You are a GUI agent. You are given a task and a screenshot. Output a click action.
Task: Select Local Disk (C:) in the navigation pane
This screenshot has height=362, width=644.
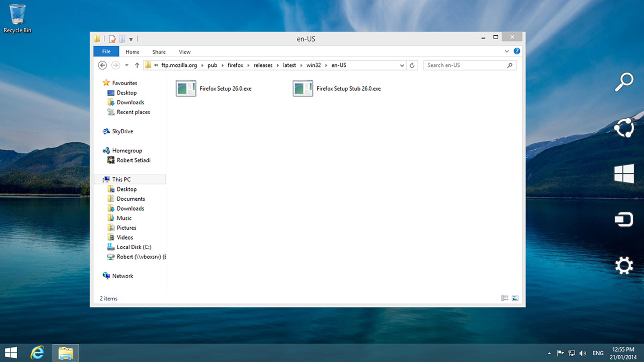point(134,247)
